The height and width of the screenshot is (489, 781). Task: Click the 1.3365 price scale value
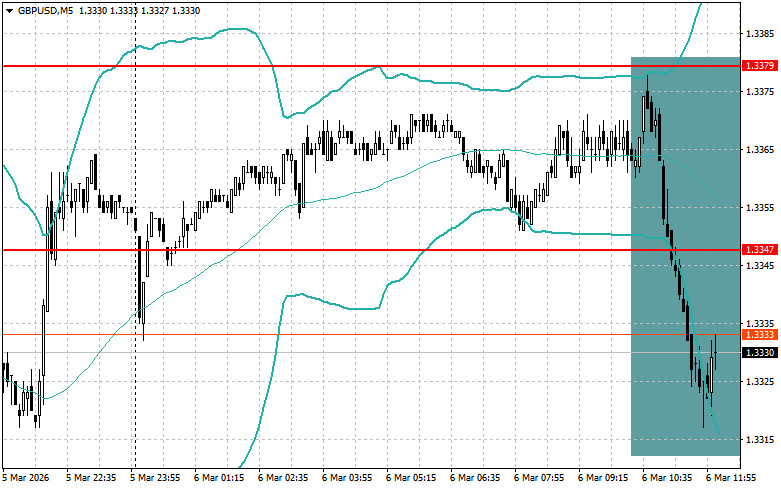[x=760, y=149]
